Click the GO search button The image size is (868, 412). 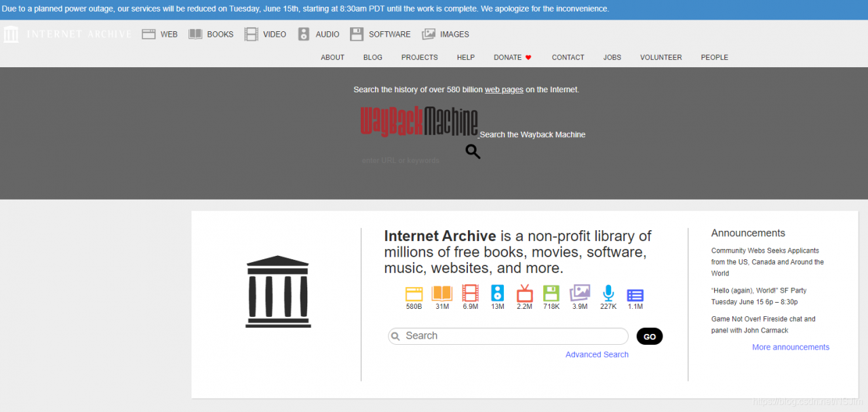650,337
